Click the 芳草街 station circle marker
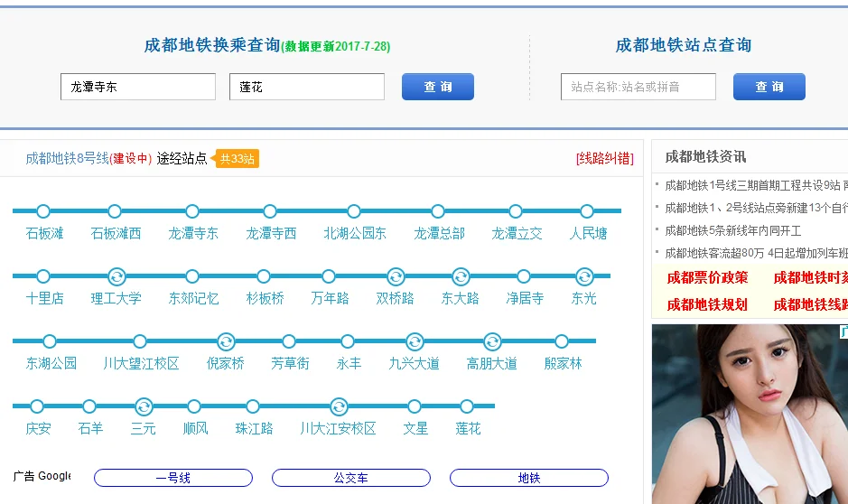848x504 pixels. (289, 341)
